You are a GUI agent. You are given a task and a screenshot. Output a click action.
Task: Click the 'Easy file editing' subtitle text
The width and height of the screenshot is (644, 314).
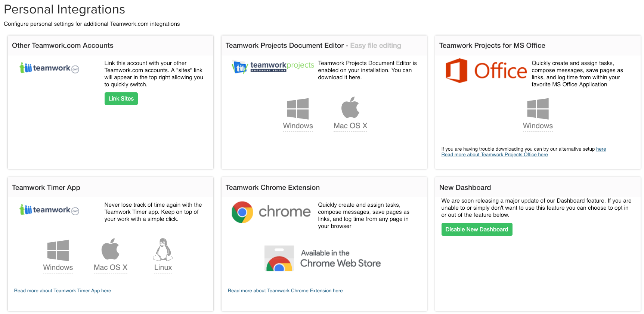[x=375, y=46]
